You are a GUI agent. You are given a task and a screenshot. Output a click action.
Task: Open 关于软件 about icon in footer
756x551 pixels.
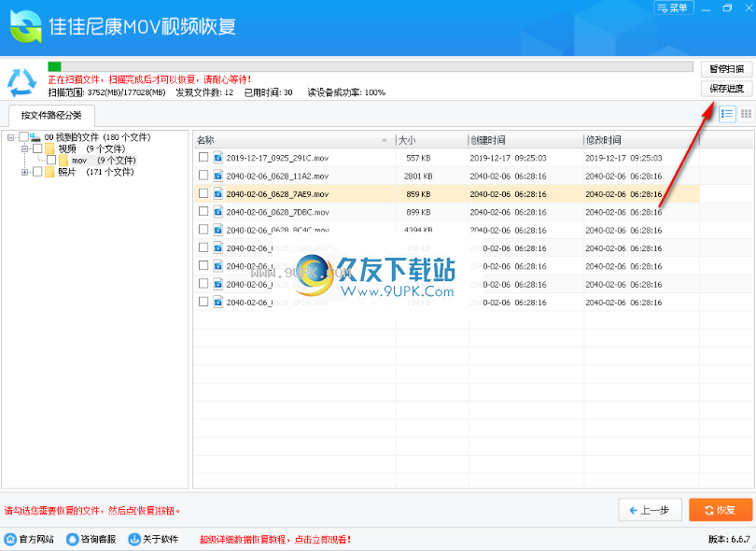(134, 539)
